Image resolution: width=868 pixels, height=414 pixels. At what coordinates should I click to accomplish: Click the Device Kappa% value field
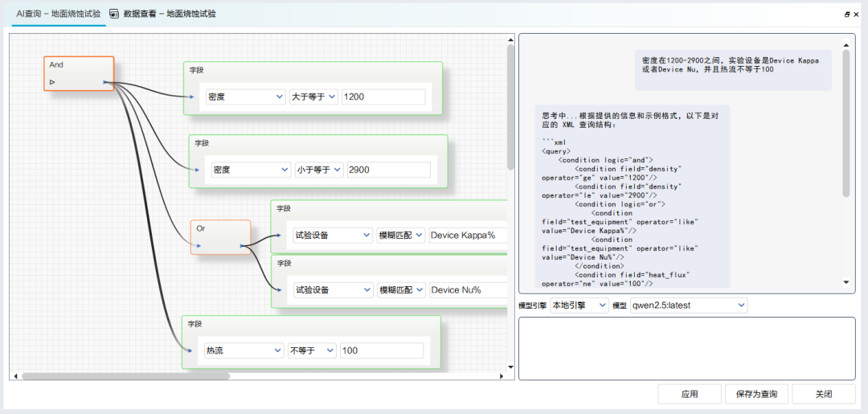pyautogui.click(x=468, y=236)
